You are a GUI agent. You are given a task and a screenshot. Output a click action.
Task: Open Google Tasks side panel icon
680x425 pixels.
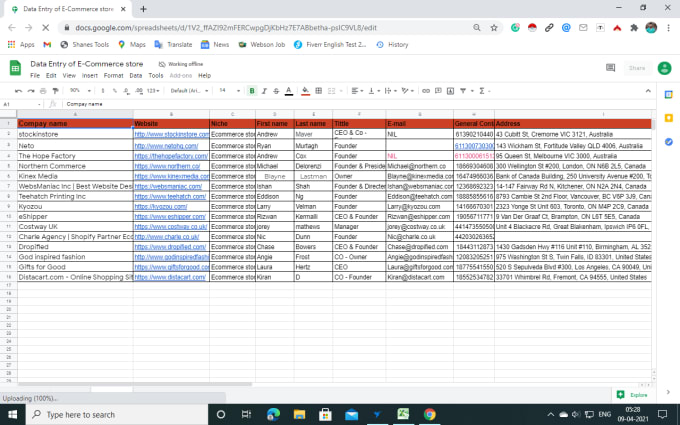[668, 141]
